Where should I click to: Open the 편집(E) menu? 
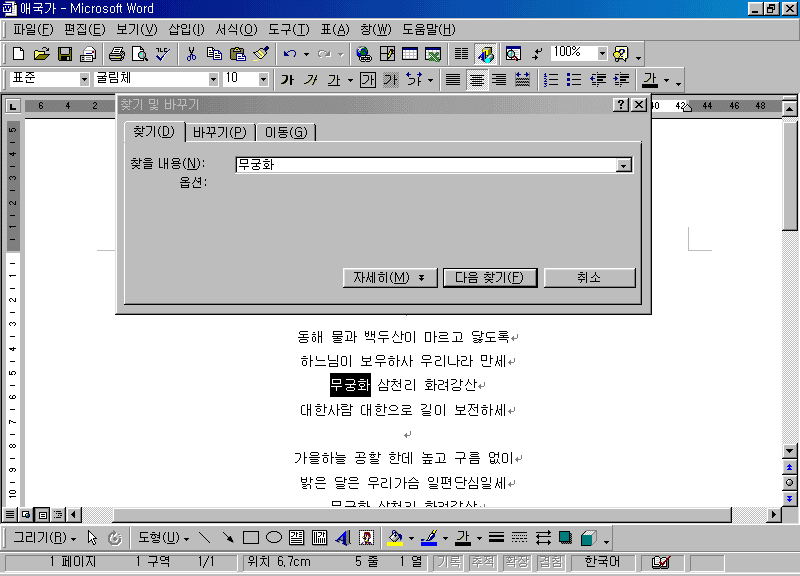tap(85, 30)
